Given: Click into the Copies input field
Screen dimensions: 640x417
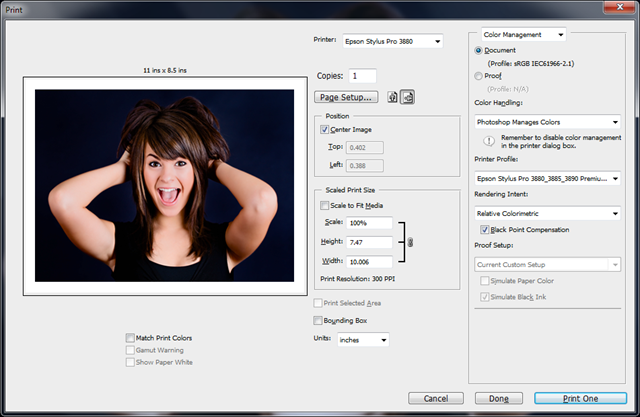Looking at the screenshot, I should (x=361, y=75).
